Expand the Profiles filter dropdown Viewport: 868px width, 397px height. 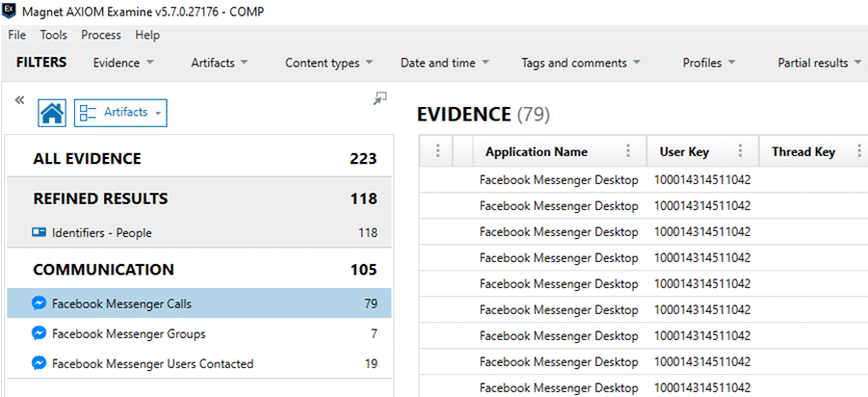[709, 63]
